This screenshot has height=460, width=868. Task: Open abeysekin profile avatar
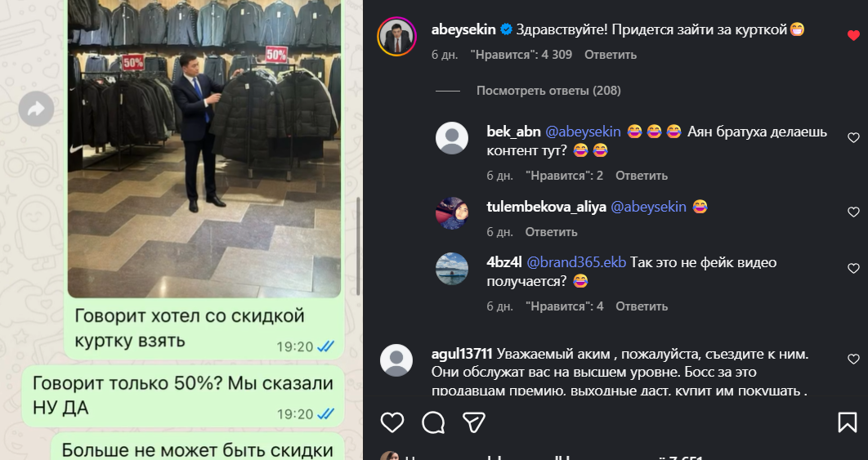397,37
